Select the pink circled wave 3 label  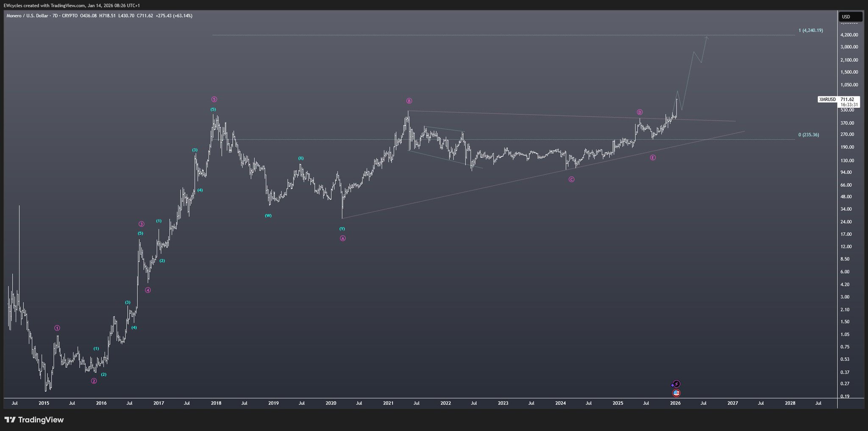point(142,224)
